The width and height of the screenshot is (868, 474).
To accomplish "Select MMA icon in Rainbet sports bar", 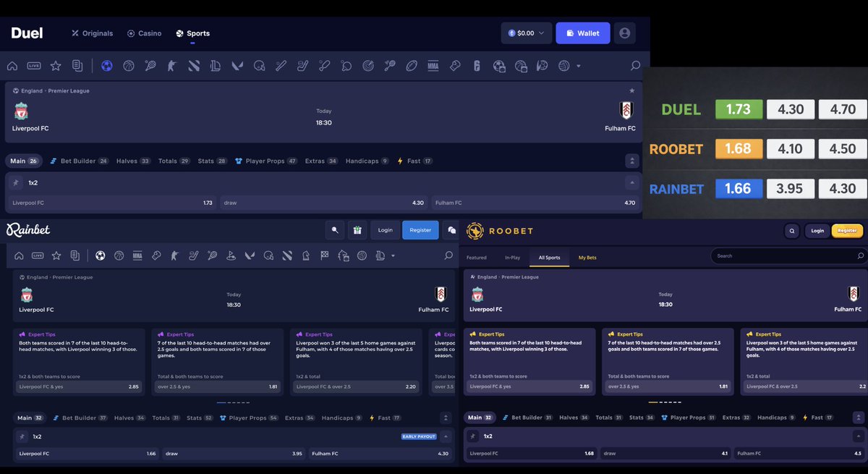I will pyautogui.click(x=137, y=255).
